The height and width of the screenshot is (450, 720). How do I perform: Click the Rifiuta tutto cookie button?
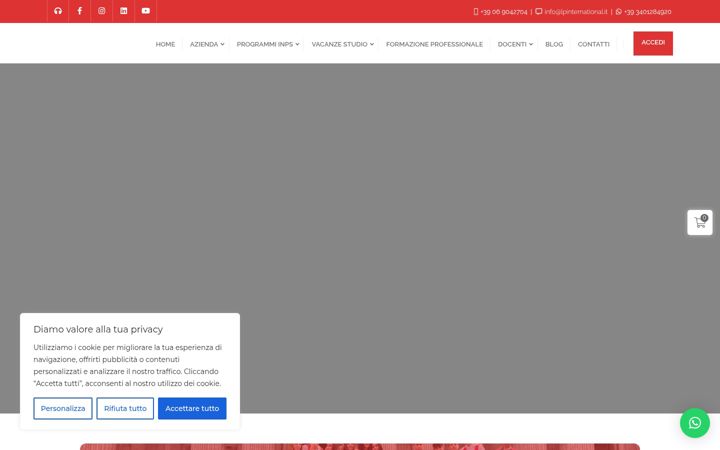pos(125,408)
